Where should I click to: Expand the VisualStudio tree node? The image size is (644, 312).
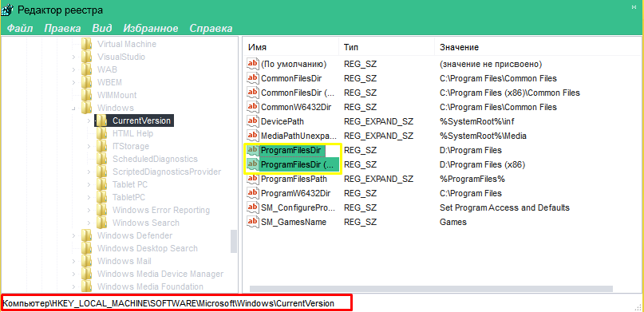click(x=73, y=57)
